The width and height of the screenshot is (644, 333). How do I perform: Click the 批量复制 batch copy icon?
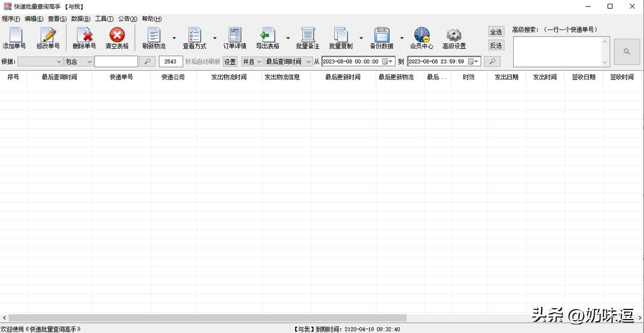(341, 39)
